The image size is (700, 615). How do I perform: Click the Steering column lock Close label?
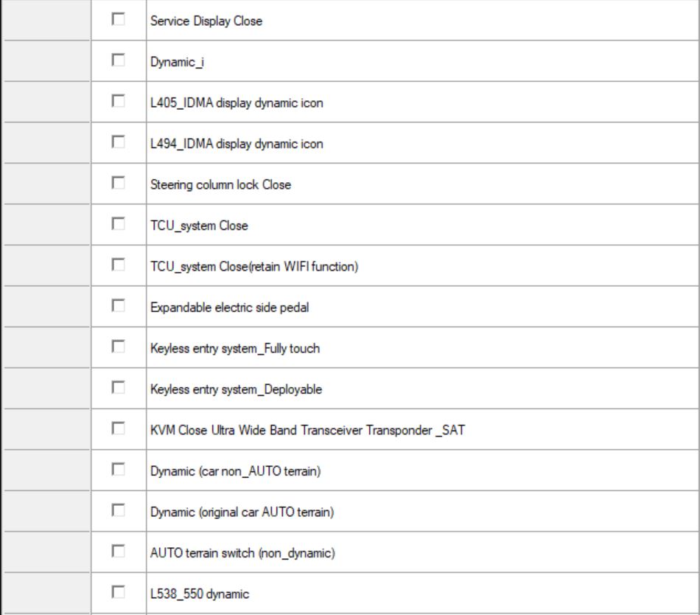point(220,185)
